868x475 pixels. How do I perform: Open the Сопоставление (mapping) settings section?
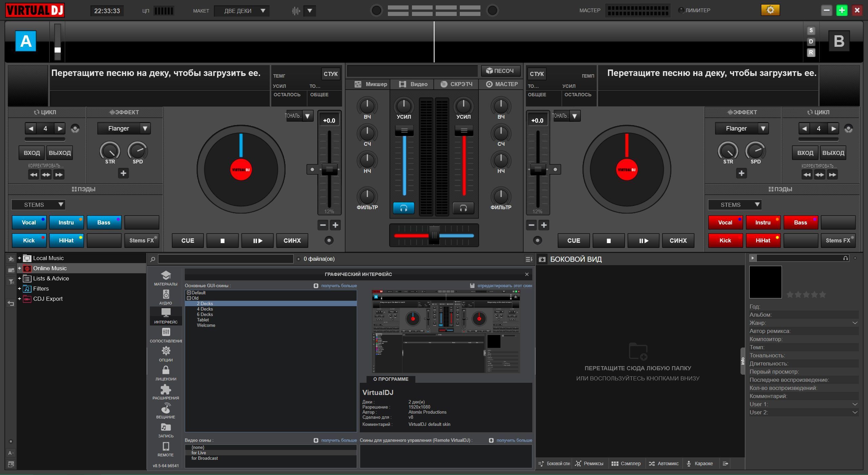click(166, 335)
